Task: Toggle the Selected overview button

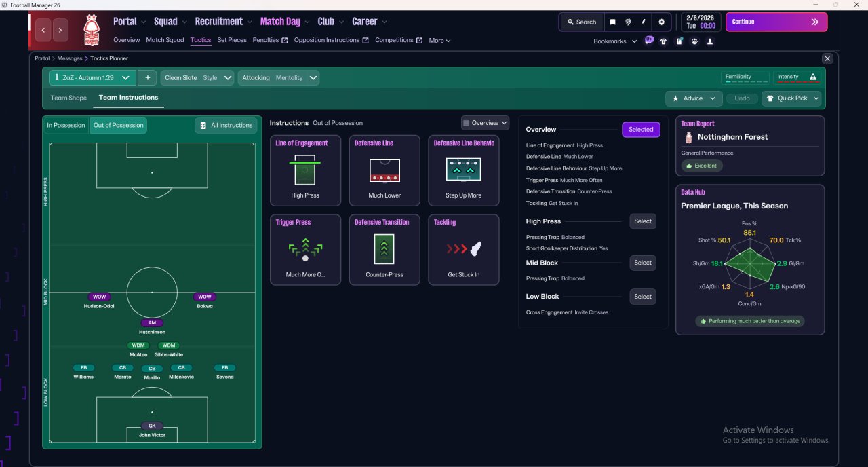Action: tap(641, 130)
